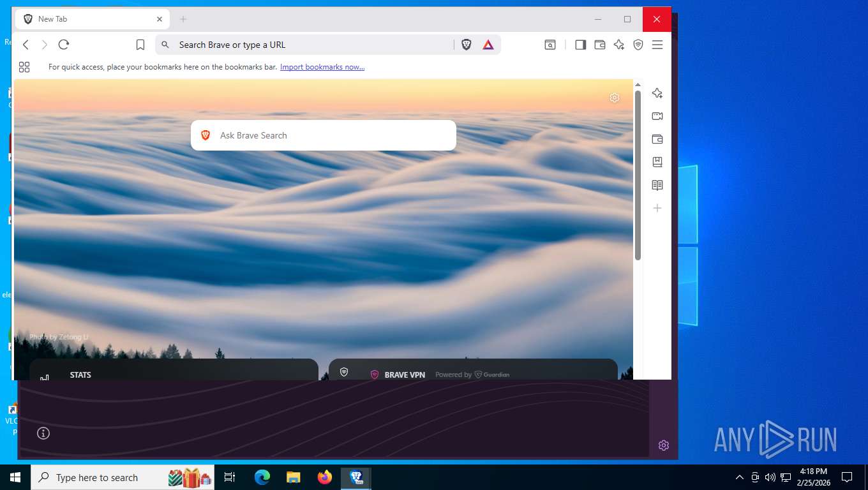The width and height of the screenshot is (868, 490).
Task: Click the Brave logo in the search box
Action: coord(206,135)
